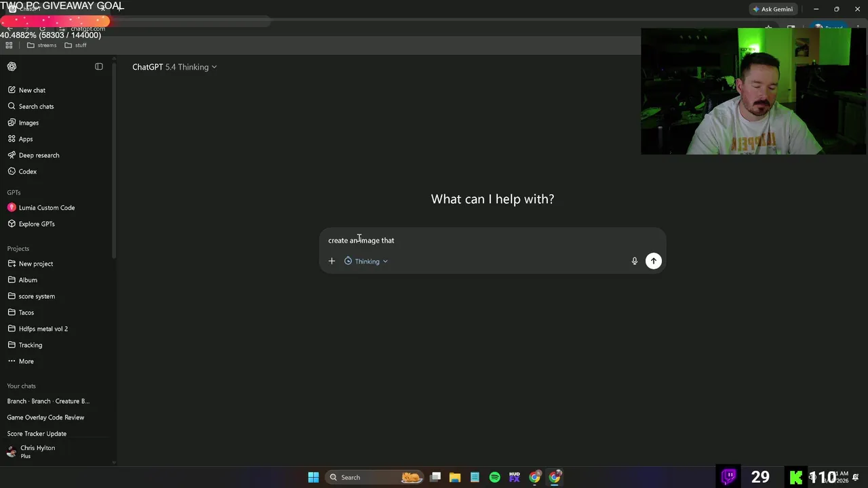Switch to the first Chrome taskbar icon

tap(535, 477)
